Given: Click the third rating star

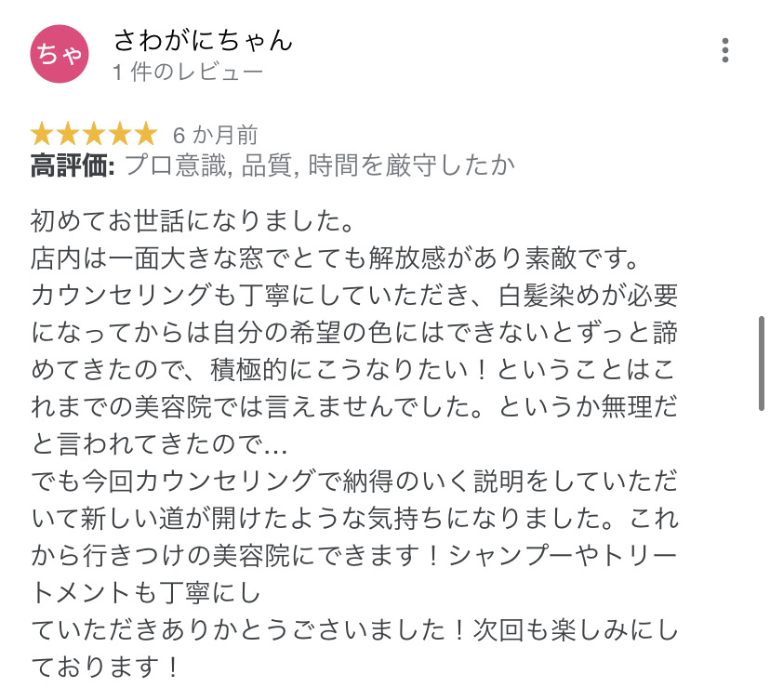Looking at the screenshot, I should (x=94, y=134).
